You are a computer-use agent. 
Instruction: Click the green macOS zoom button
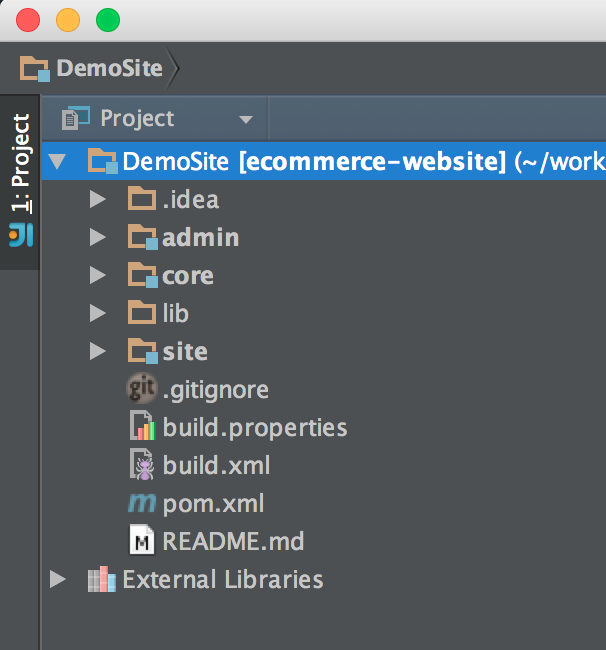[x=107, y=20]
